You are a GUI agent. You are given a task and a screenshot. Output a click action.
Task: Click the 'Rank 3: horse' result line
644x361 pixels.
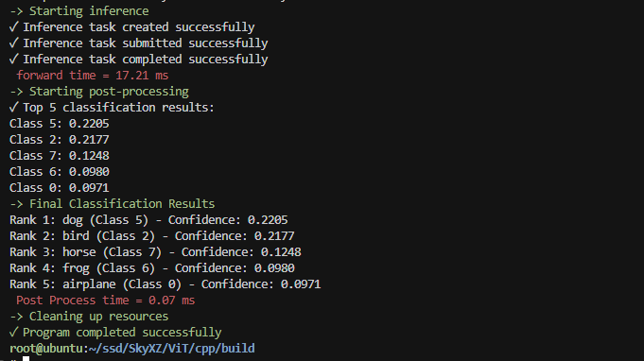coord(155,252)
